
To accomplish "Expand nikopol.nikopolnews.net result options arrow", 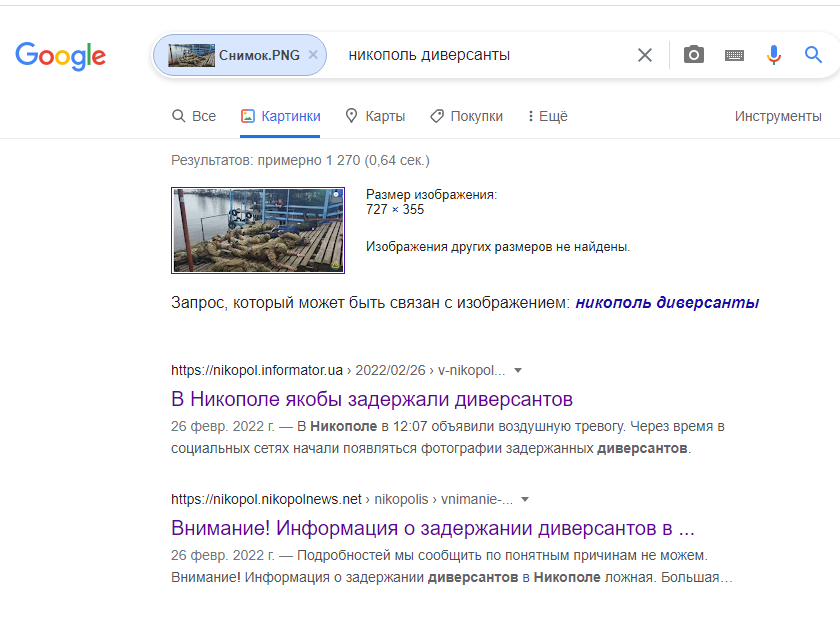I will [x=525, y=500].
